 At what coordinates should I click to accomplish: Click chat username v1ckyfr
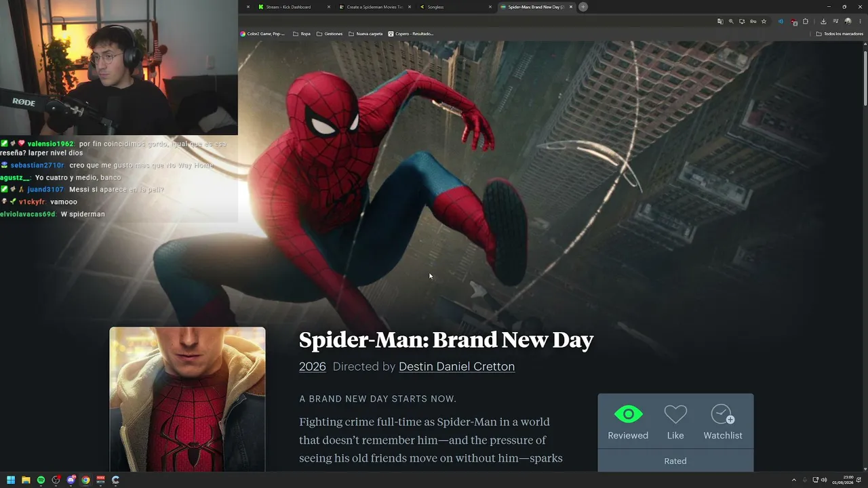click(32, 202)
